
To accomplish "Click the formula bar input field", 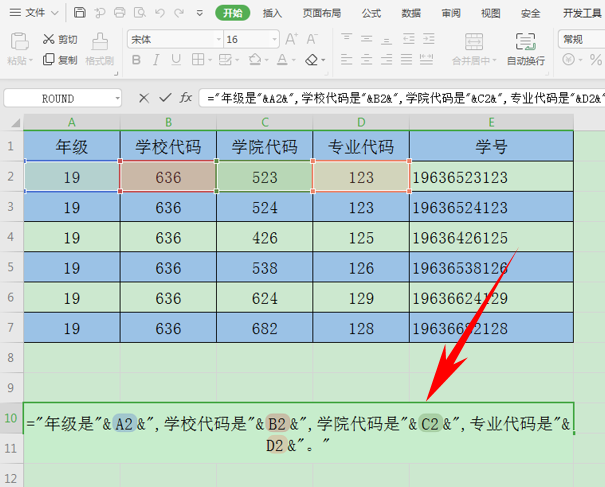I will [x=402, y=98].
